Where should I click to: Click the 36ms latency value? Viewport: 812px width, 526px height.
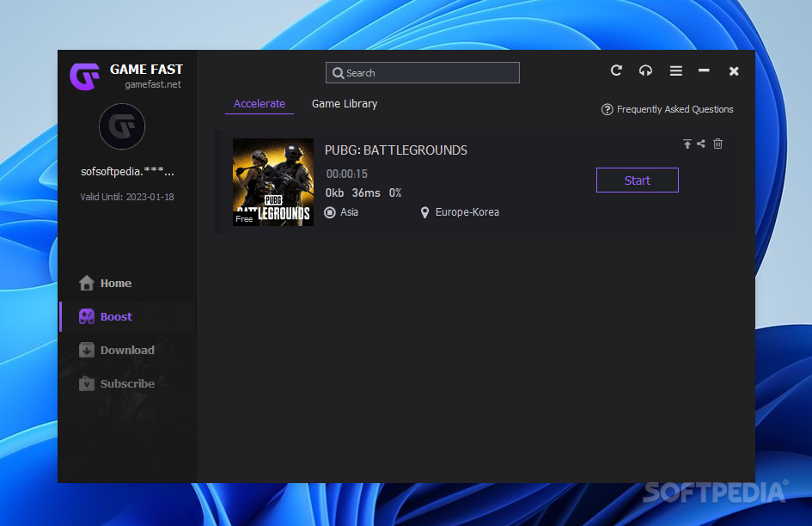[365, 193]
